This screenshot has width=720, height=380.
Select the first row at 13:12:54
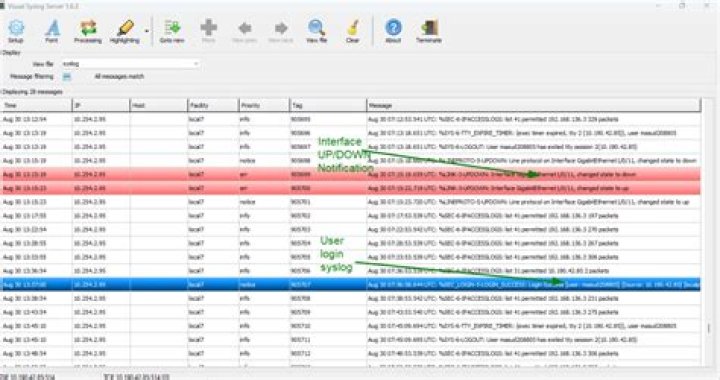[x=351, y=119]
